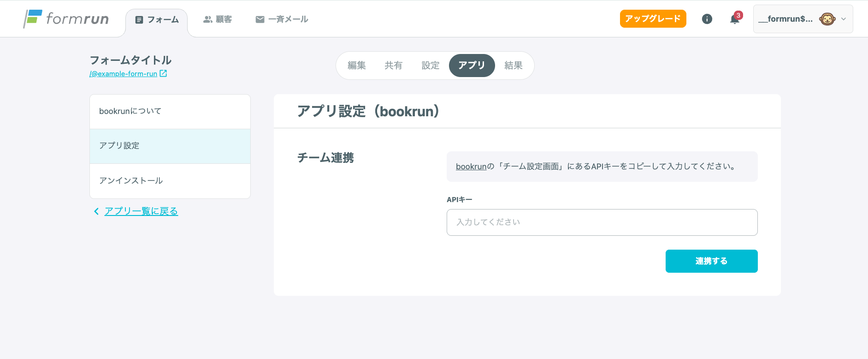Open the 一斉メール tab
This screenshot has height=359, width=868.
(x=282, y=19)
